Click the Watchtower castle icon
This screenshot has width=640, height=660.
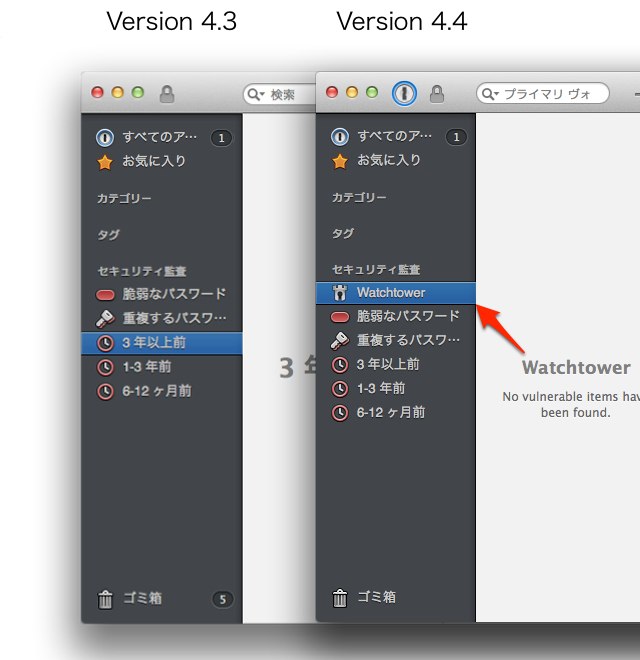point(339,292)
